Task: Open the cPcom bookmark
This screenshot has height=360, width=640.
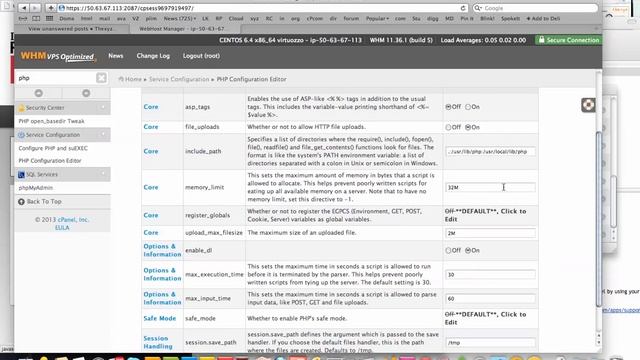Action: (x=315, y=18)
